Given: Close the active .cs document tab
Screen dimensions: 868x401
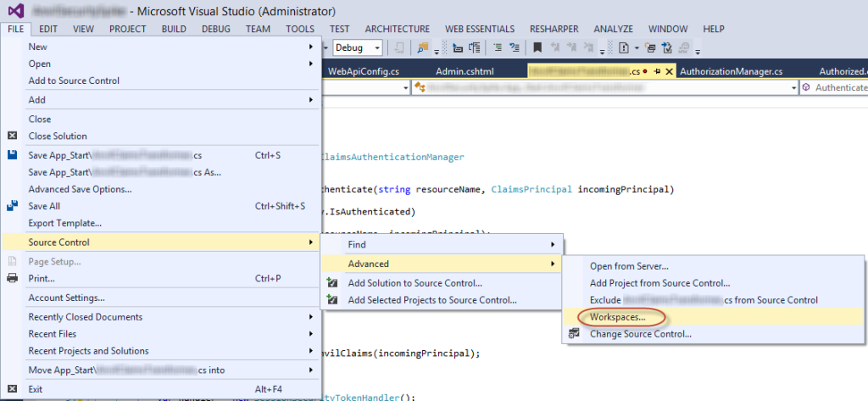Looking at the screenshot, I should pyautogui.click(x=669, y=71).
